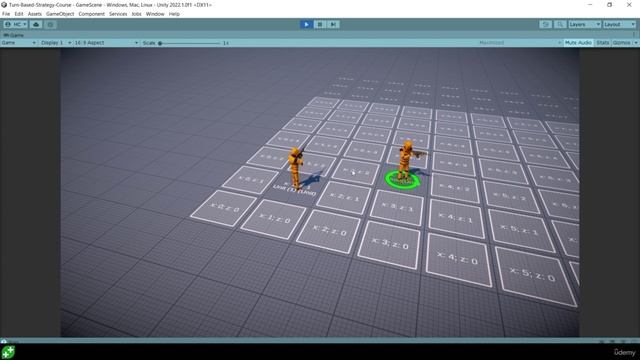640x360 pixels.
Task: Click grid cell x:4, z:1
Action: tap(456, 218)
